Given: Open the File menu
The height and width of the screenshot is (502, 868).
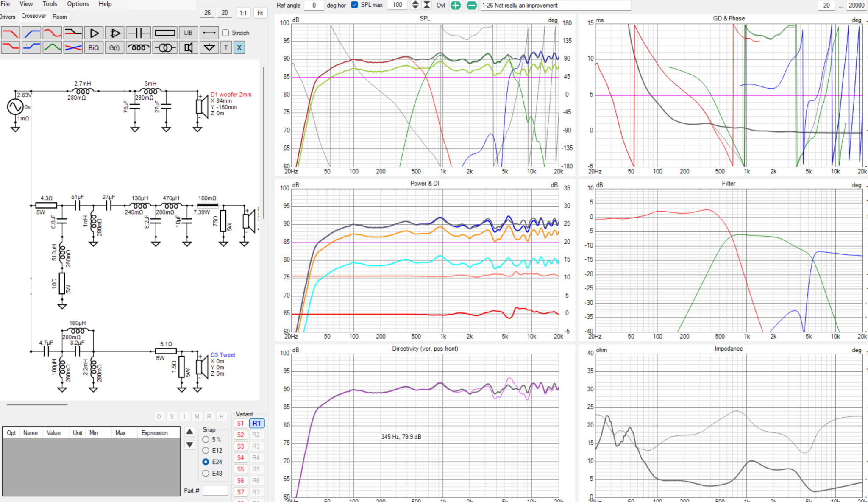Looking at the screenshot, I should (5, 4).
